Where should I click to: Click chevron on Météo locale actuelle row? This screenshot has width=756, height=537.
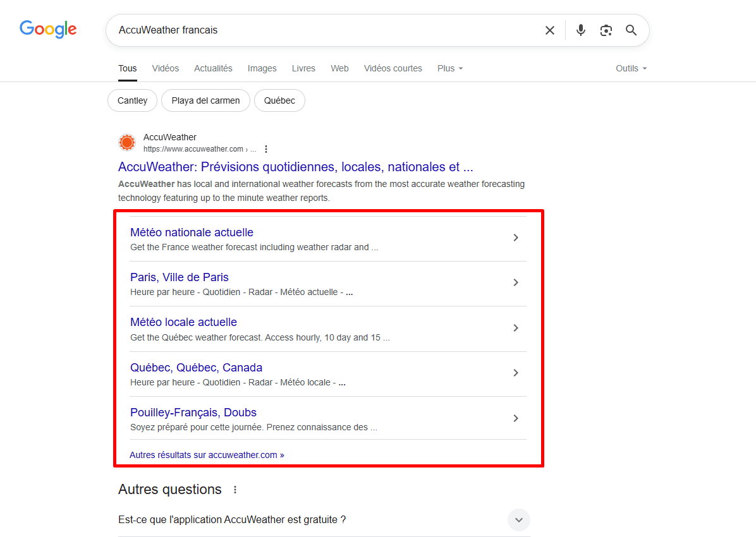tap(515, 328)
